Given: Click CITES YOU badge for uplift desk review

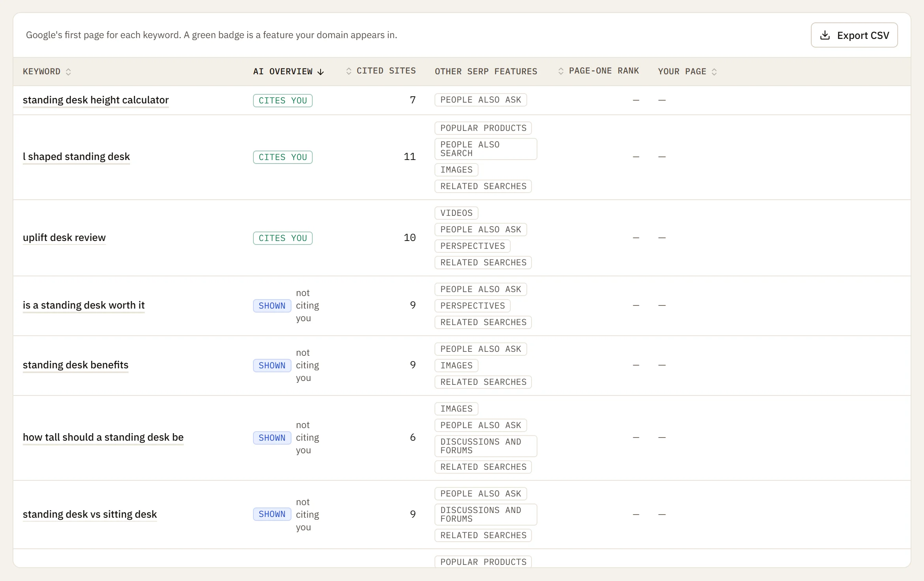Looking at the screenshot, I should (x=283, y=238).
